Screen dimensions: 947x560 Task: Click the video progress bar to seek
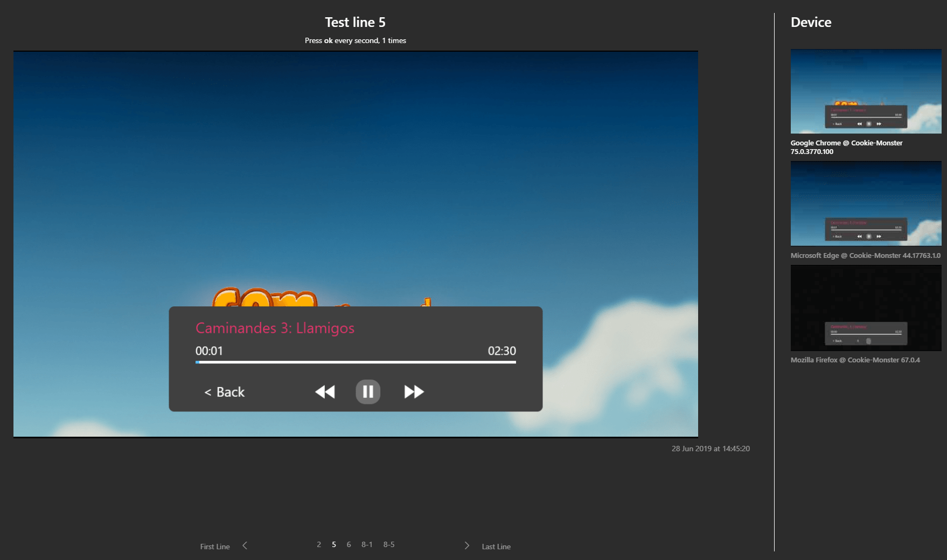[x=356, y=362]
